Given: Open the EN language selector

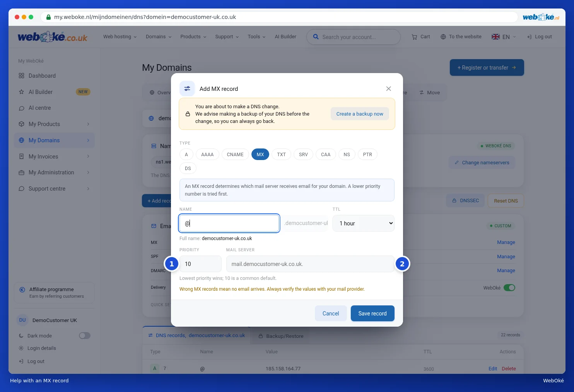Looking at the screenshot, I should 504,37.
